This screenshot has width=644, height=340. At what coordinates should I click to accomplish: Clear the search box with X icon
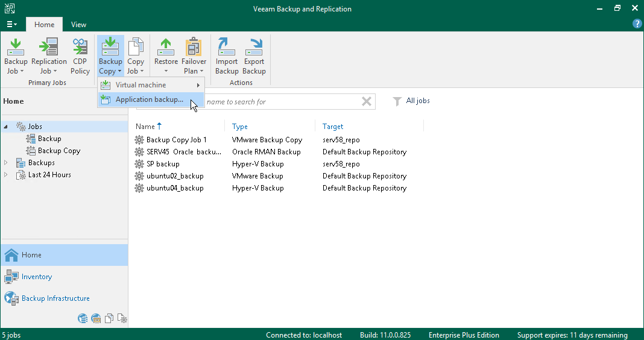367,101
